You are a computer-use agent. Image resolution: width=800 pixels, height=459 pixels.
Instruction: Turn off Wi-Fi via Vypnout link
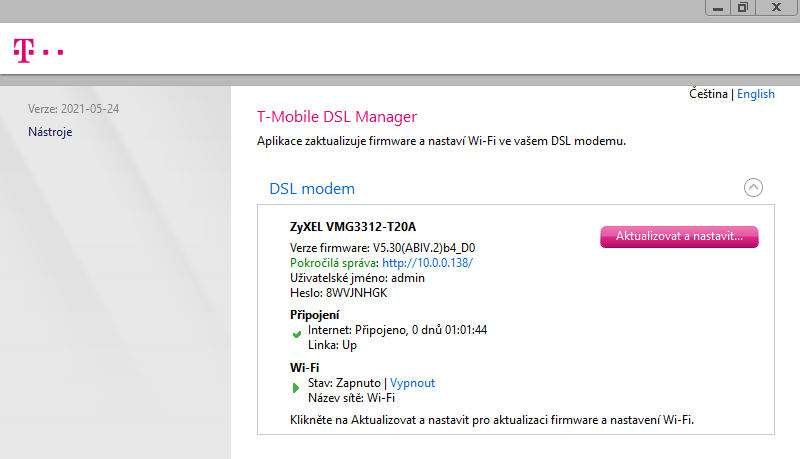(x=412, y=383)
